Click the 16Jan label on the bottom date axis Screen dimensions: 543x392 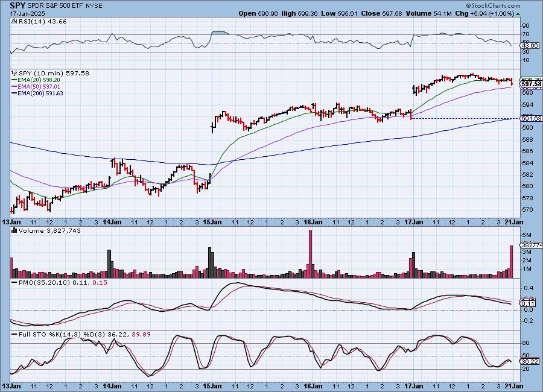(x=313, y=386)
